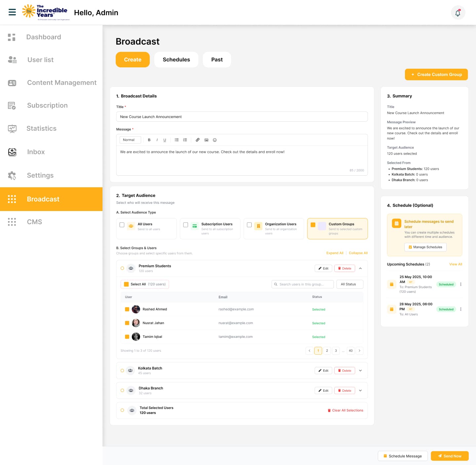Viewport: 476px width, 465px height.
Task: Open the emoji picker in editor
Action: (x=215, y=140)
